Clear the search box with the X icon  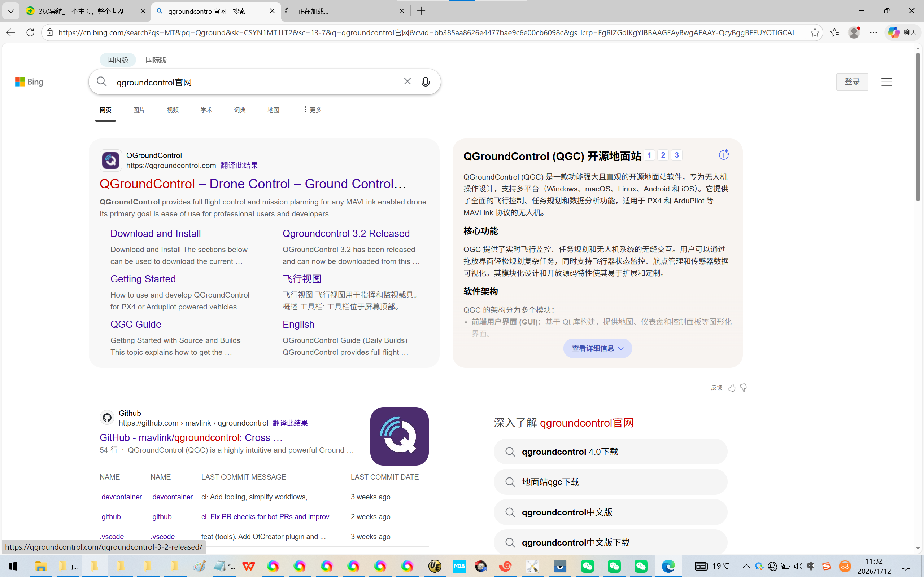(x=407, y=81)
